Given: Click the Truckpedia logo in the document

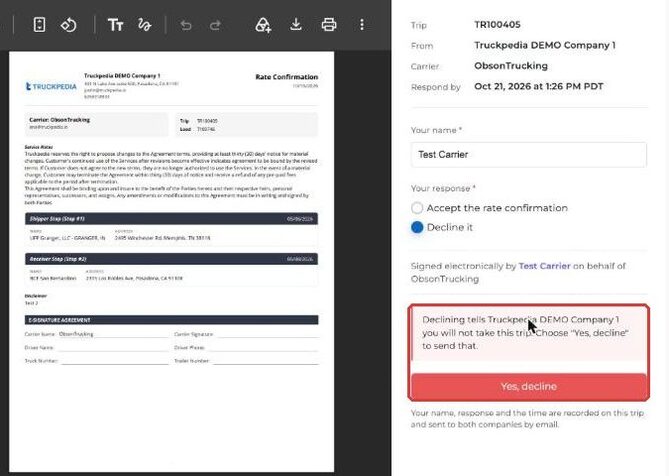Looking at the screenshot, I should pos(51,86).
